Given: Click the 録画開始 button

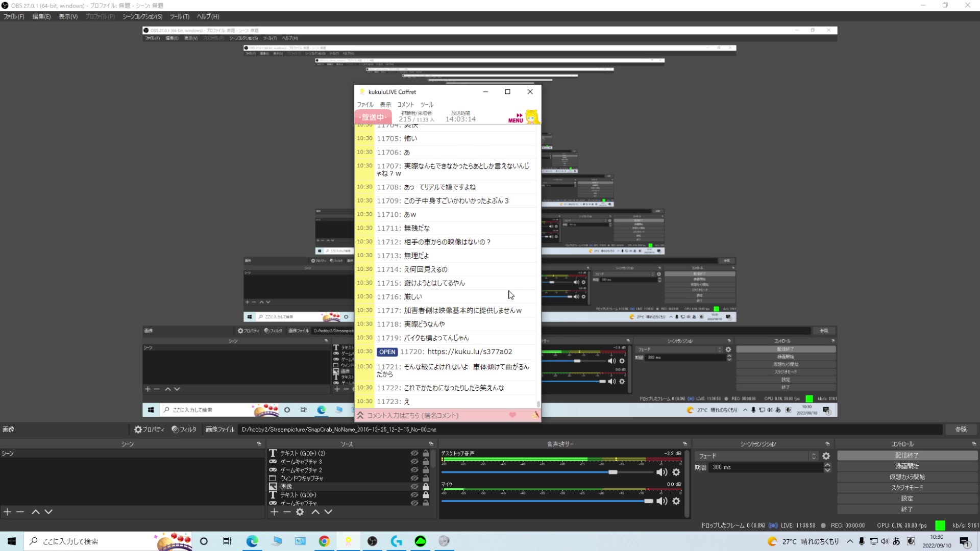Looking at the screenshot, I should (906, 466).
